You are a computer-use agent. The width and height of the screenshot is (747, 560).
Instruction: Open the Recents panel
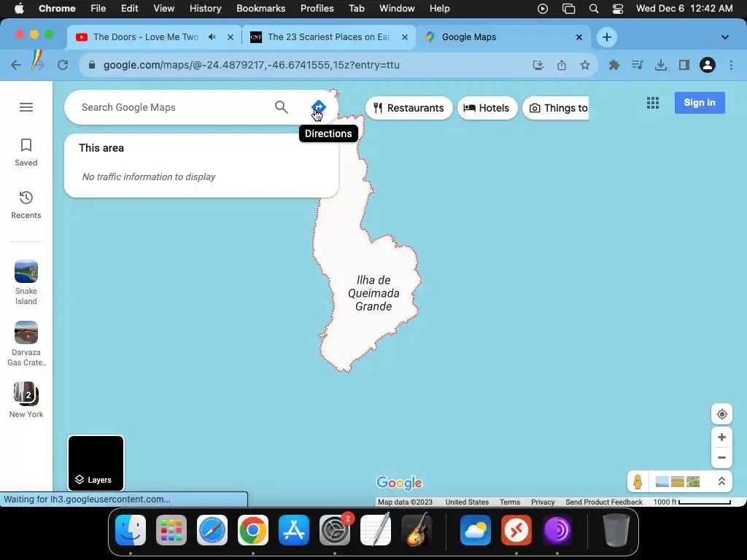point(26,205)
